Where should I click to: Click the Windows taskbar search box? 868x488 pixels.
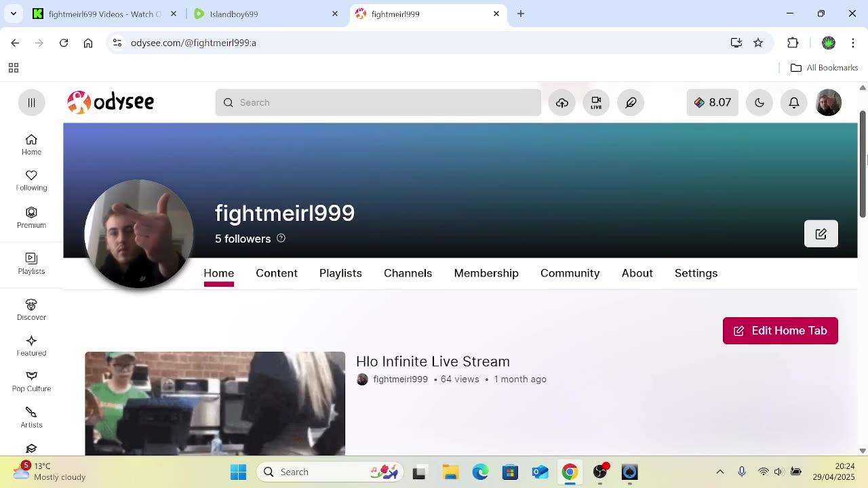click(x=330, y=472)
